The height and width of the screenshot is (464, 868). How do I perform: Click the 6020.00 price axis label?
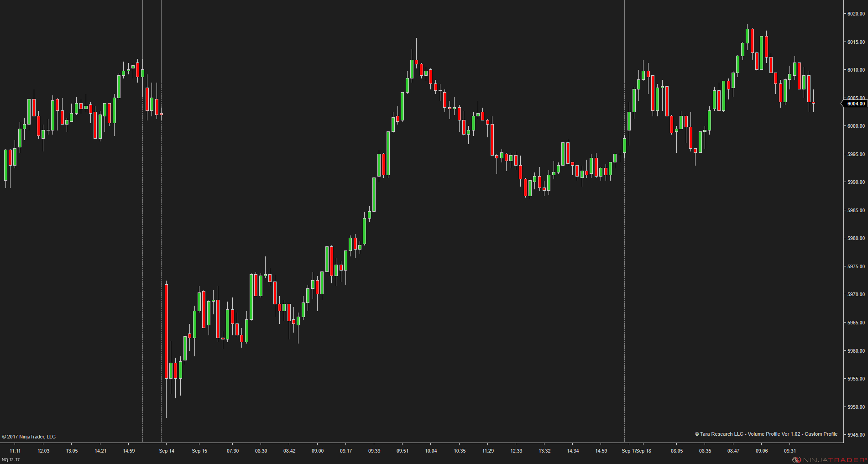(x=856, y=14)
